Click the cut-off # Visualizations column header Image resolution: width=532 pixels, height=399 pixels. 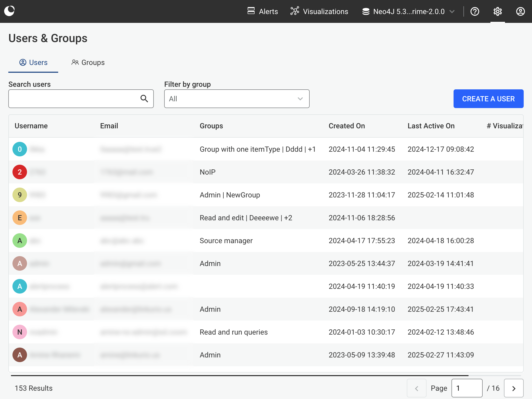point(505,126)
